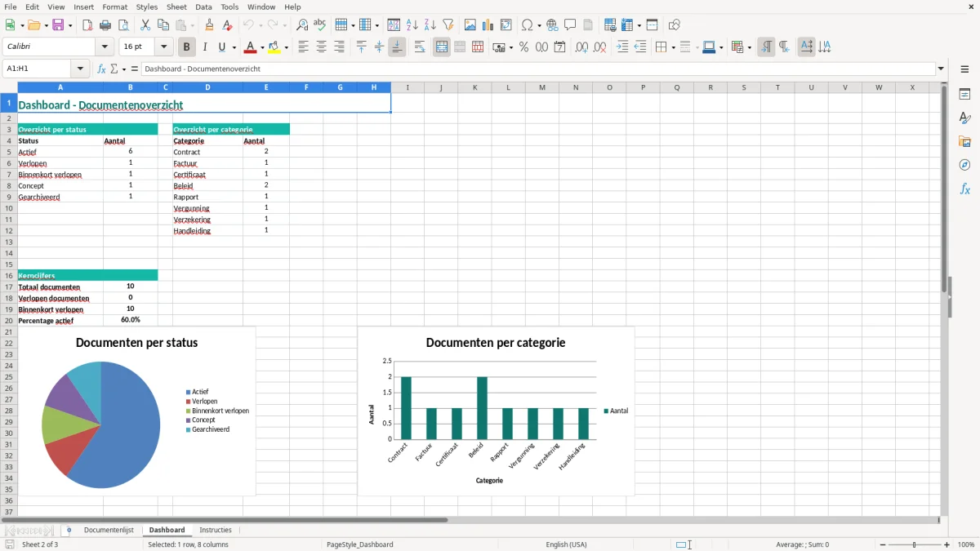The image size is (980, 551).
Task: Open the Underline style dropdown arrow
Action: (x=234, y=47)
